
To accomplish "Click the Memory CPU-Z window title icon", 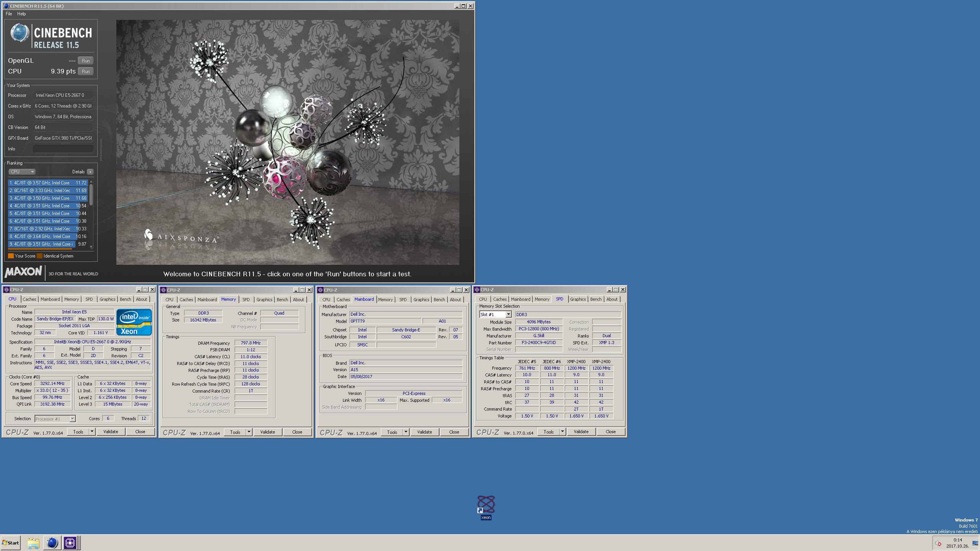I will click(x=163, y=290).
